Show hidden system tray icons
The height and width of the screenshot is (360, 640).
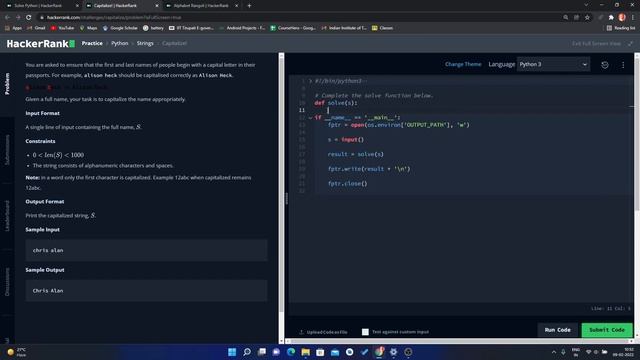click(x=554, y=352)
